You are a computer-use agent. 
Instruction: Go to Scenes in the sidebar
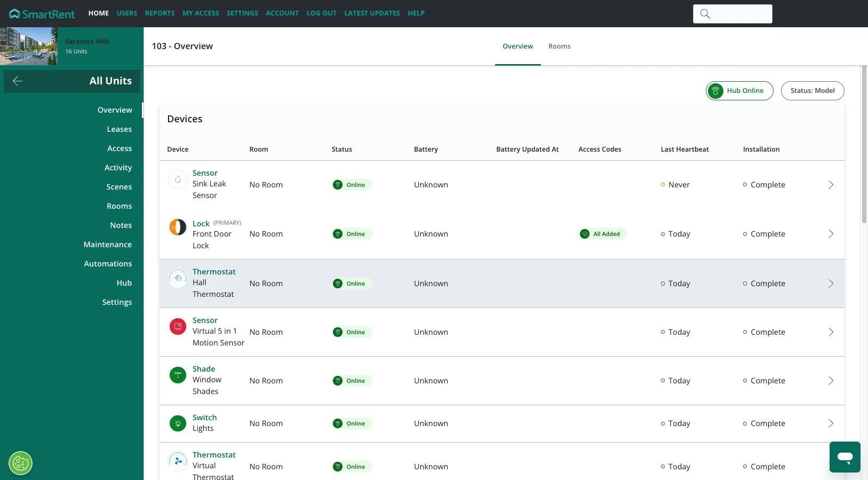click(x=119, y=187)
